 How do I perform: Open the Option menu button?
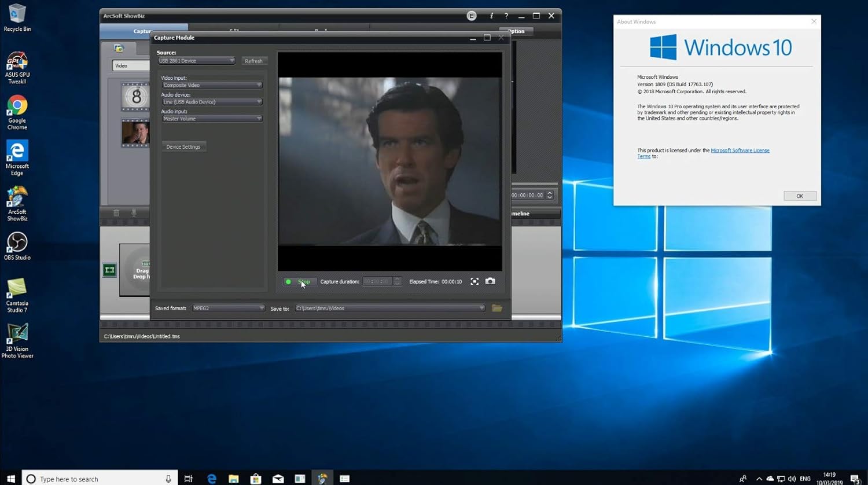click(516, 31)
